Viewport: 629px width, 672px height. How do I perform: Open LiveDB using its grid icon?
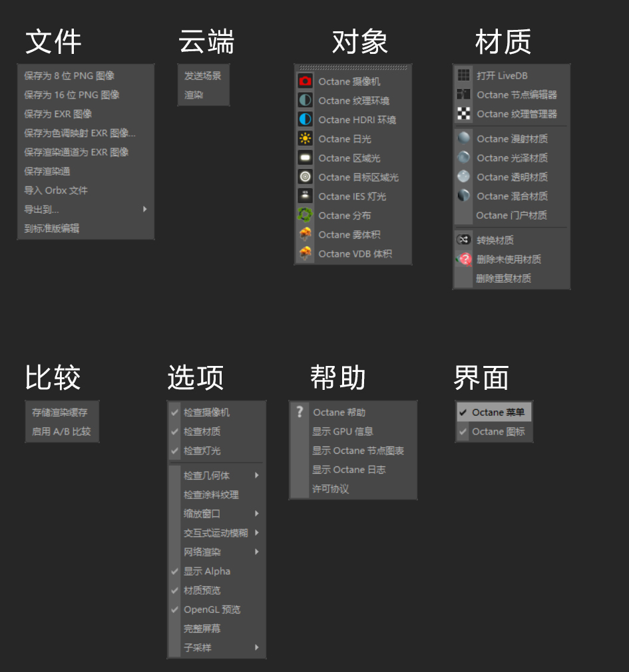(x=463, y=75)
